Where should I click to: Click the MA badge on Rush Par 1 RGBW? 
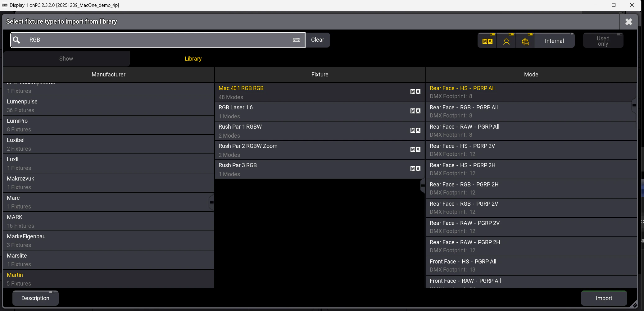click(x=415, y=130)
